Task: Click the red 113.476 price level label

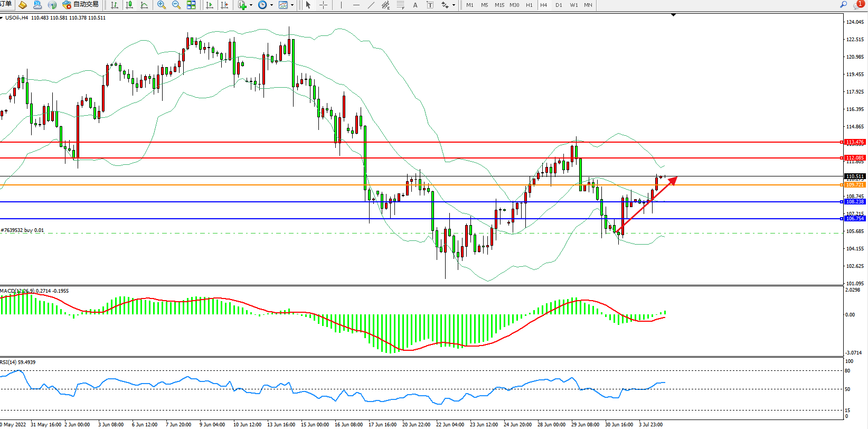Action: click(x=855, y=142)
